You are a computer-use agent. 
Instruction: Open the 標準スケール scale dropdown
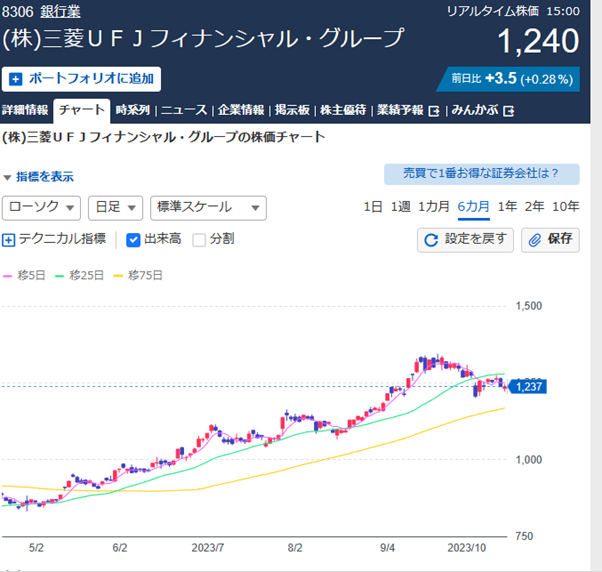(208, 208)
